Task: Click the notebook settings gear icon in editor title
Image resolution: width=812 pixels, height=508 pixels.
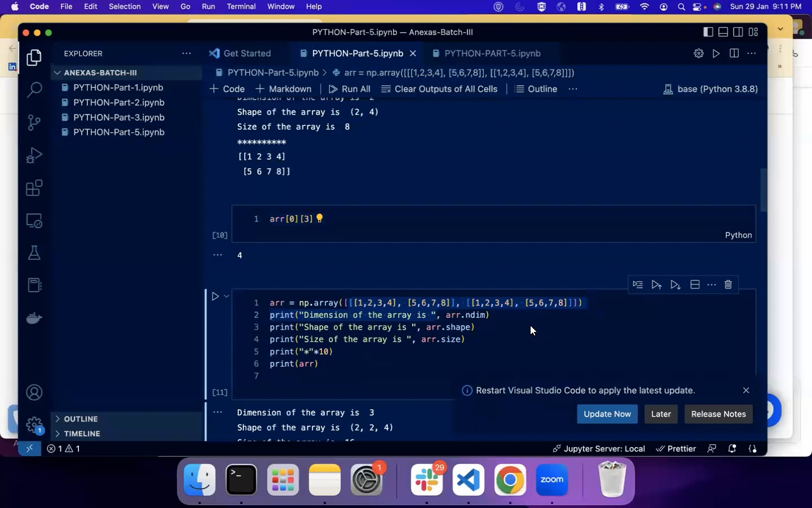Action: pyautogui.click(x=699, y=53)
